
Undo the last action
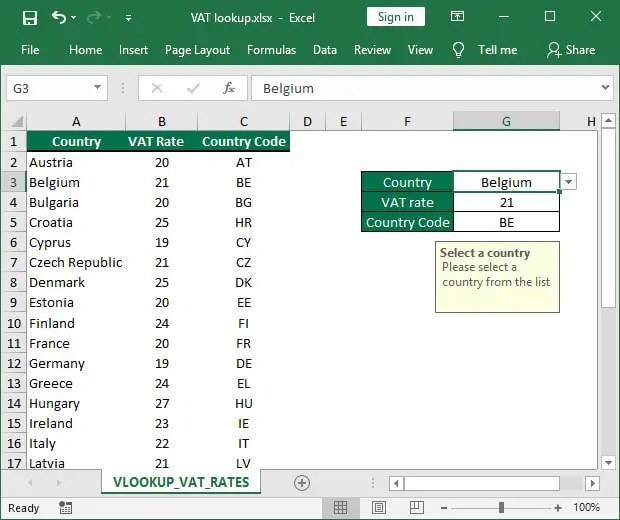pos(59,17)
